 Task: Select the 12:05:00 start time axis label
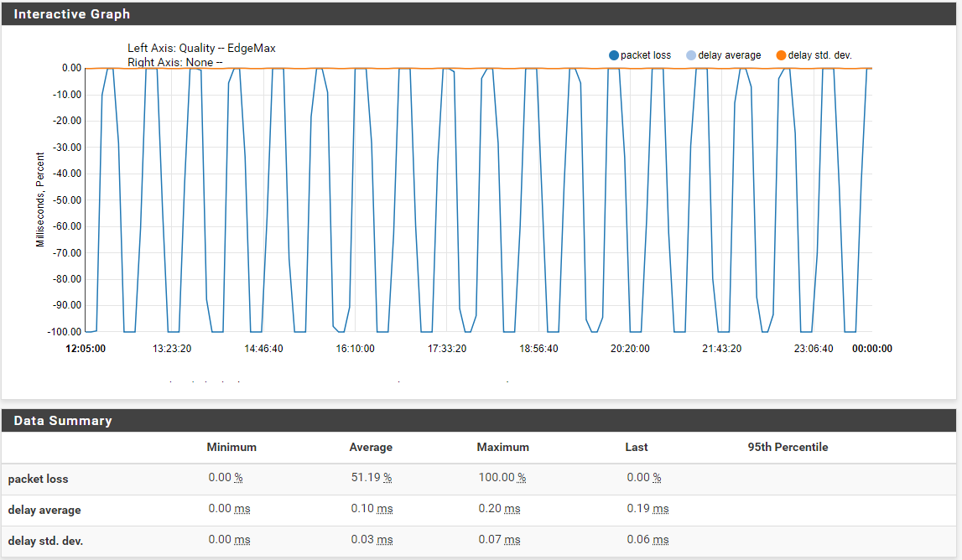[x=86, y=349]
